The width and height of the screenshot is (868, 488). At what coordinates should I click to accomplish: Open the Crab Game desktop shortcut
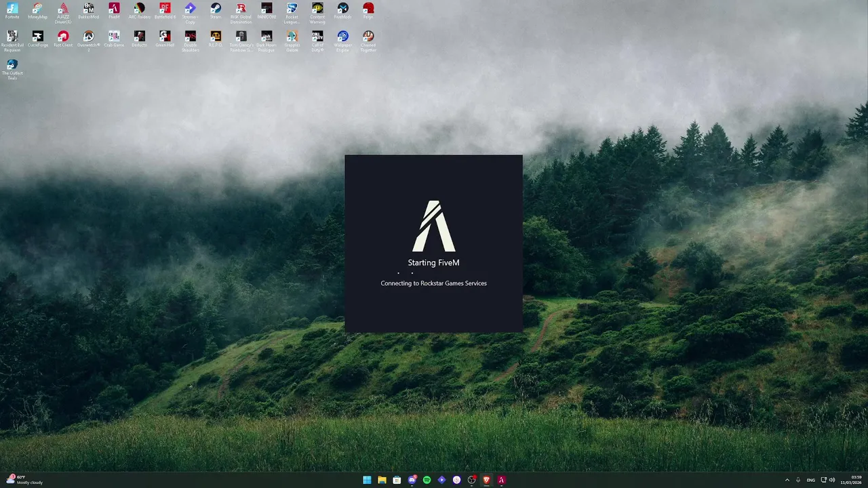point(114,39)
